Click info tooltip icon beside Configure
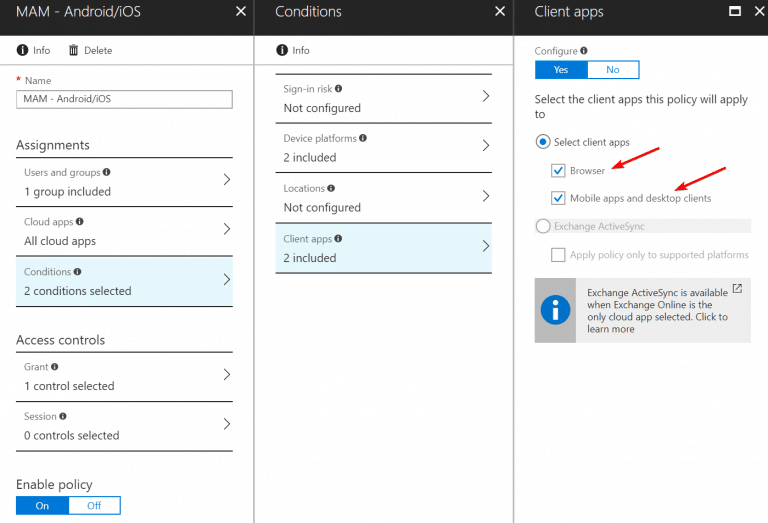The image size is (768, 523). [584, 50]
